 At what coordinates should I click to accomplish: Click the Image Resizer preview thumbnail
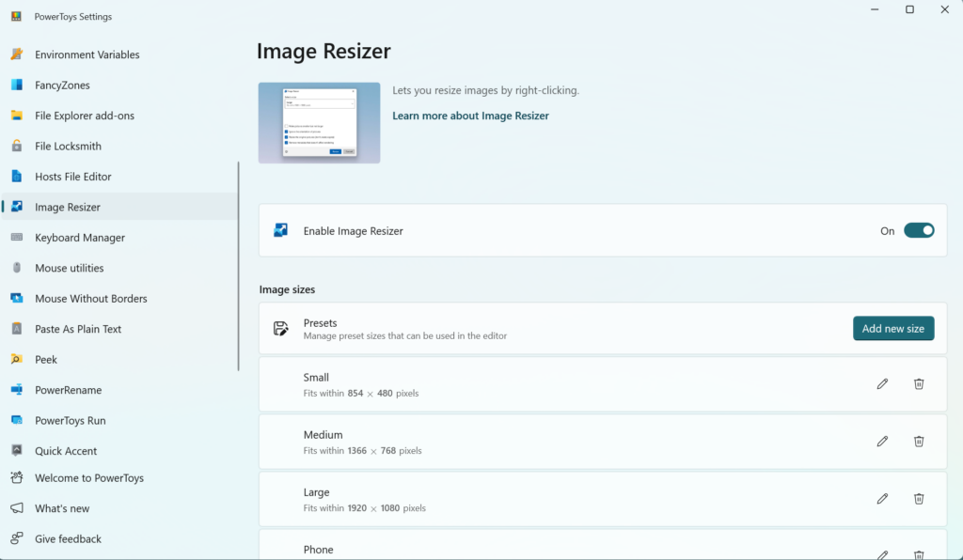point(319,122)
